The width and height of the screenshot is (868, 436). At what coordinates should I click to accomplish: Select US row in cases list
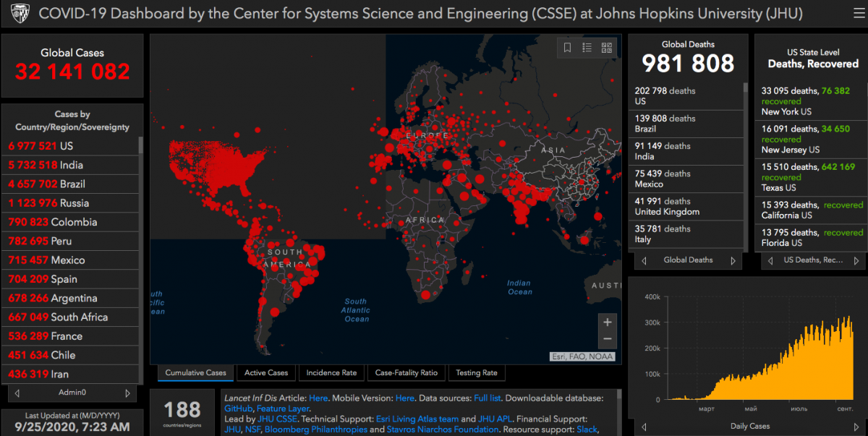point(71,145)
